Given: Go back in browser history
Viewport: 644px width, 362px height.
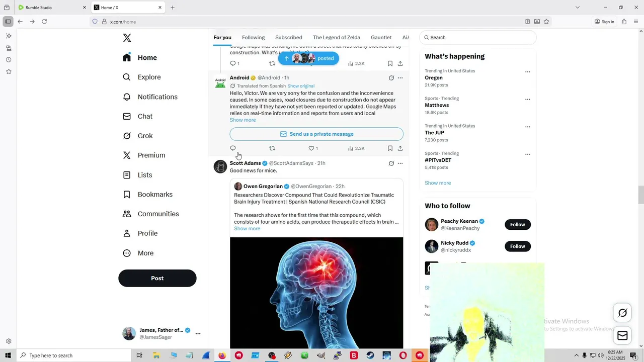Looking at the screenshot, I should (20, 22).
